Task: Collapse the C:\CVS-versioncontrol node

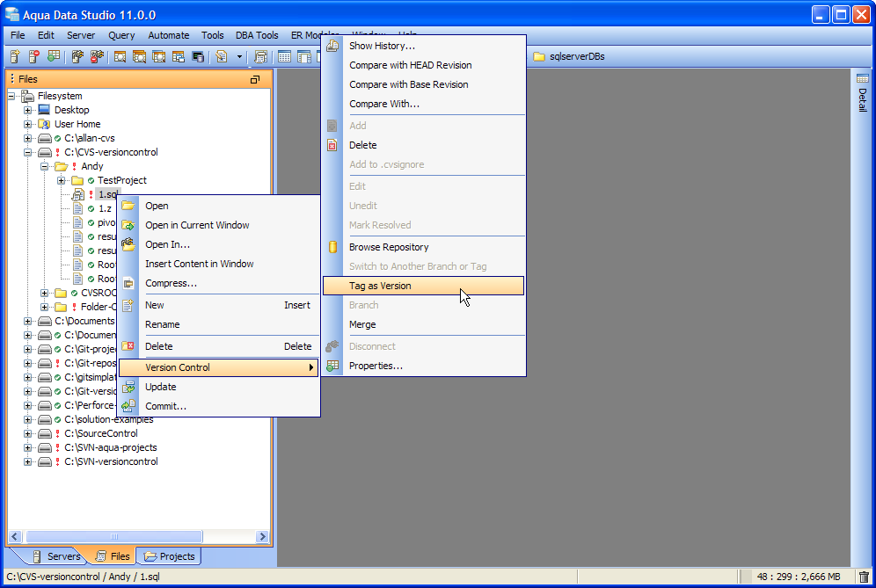Action: pos(28,152)
